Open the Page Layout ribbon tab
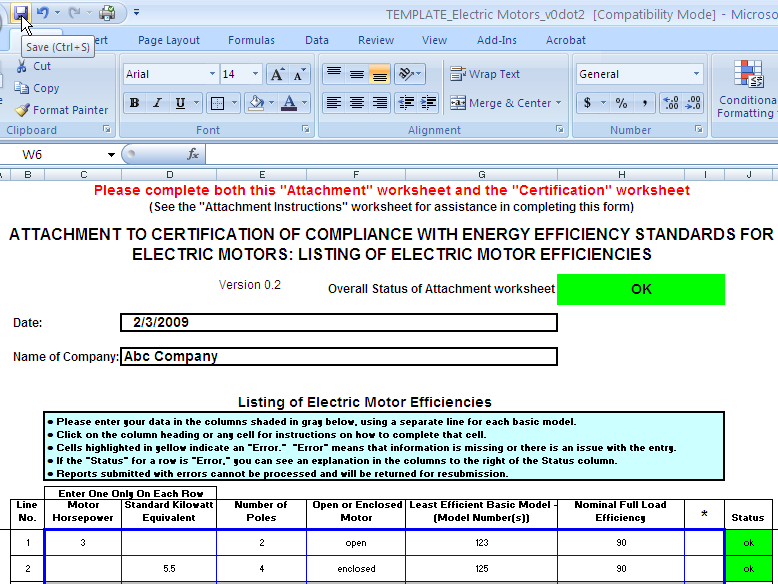Screen dimensions: 778x584 tap(169, 40)
